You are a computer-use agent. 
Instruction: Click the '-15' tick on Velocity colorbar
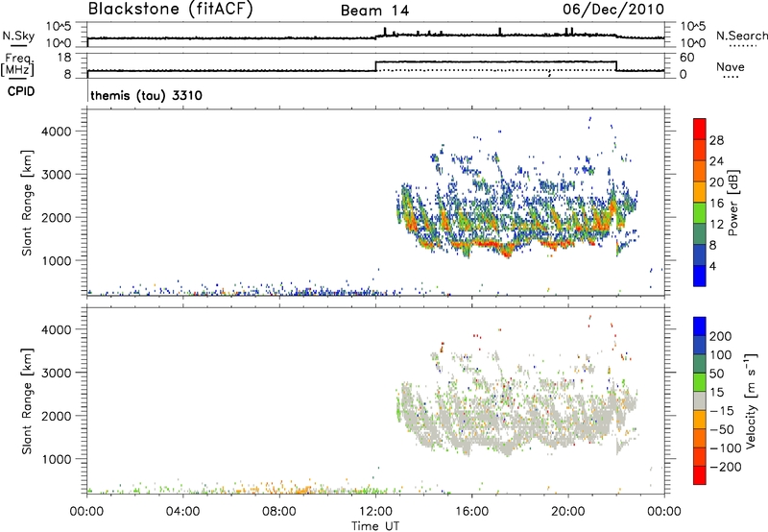(x=722, y=411)
